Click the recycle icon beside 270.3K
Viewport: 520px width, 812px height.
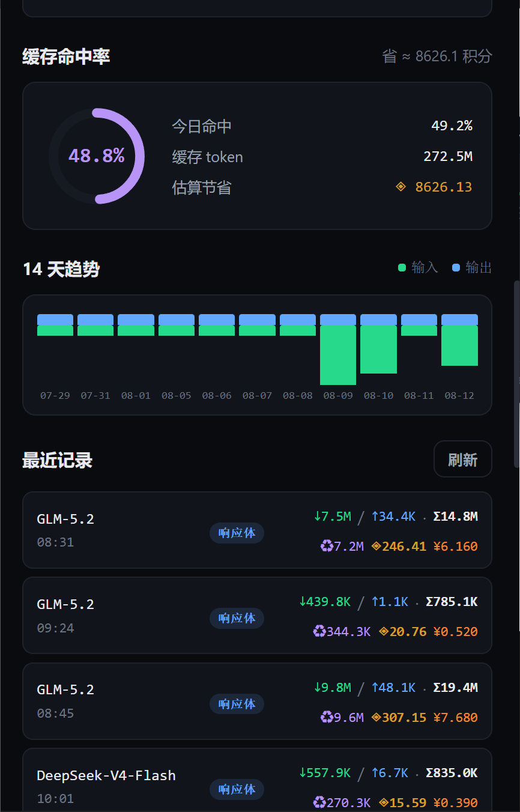(319, 802)
